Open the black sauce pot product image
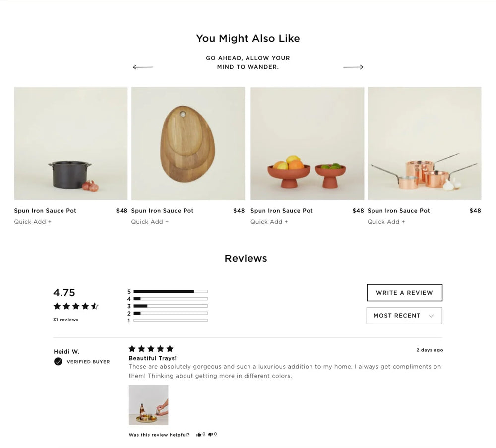The width and height of the screenshot is (496, 448). pos(71,144)
